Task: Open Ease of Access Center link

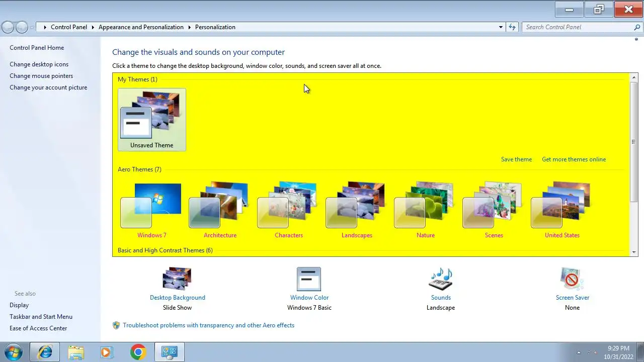Action: point(38,328)
